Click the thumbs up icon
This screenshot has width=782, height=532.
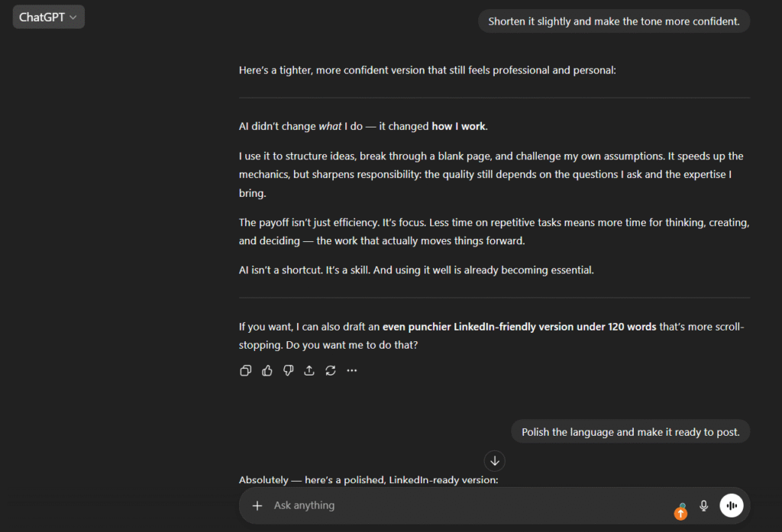point(267,371)
